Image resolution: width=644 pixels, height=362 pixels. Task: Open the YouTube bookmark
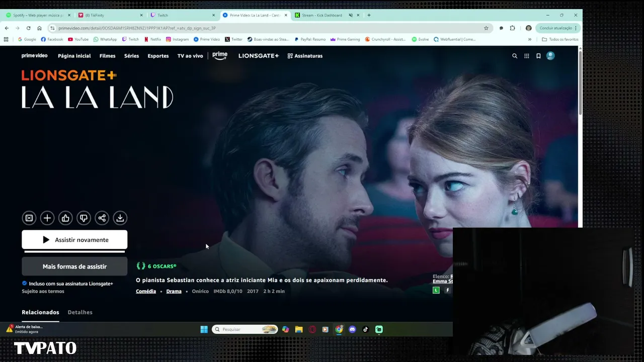[x=78, y=39]
